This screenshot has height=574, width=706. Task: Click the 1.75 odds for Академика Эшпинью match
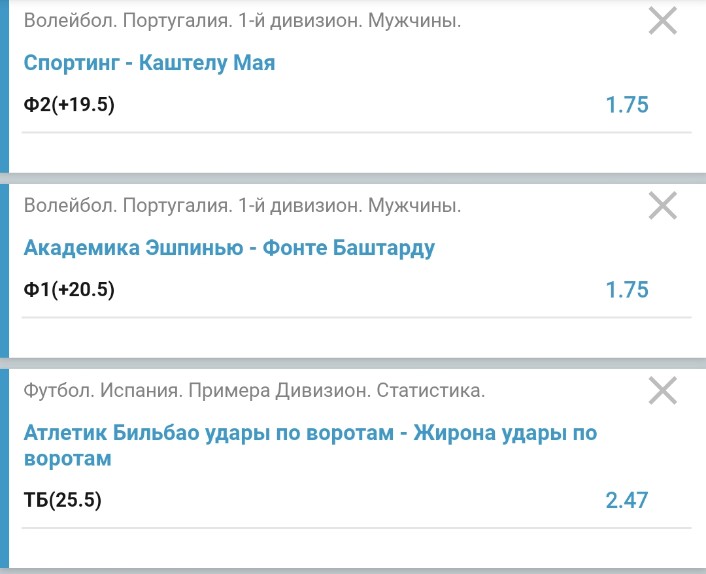point(627,290)
